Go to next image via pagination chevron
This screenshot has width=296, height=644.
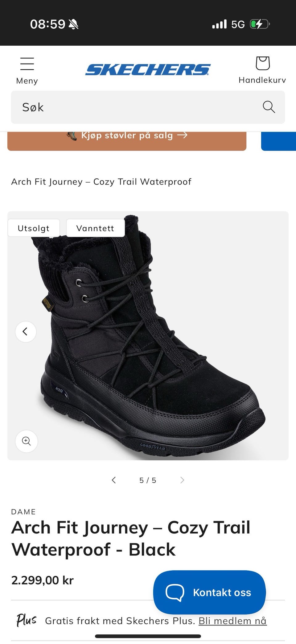tap(182, 480)
